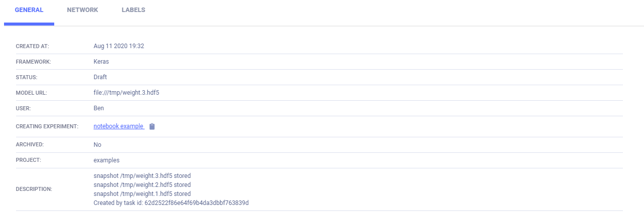Click the weight.1.hdf5 snapshot description line
The image size is (644, 223).
[x=142, y=194]
